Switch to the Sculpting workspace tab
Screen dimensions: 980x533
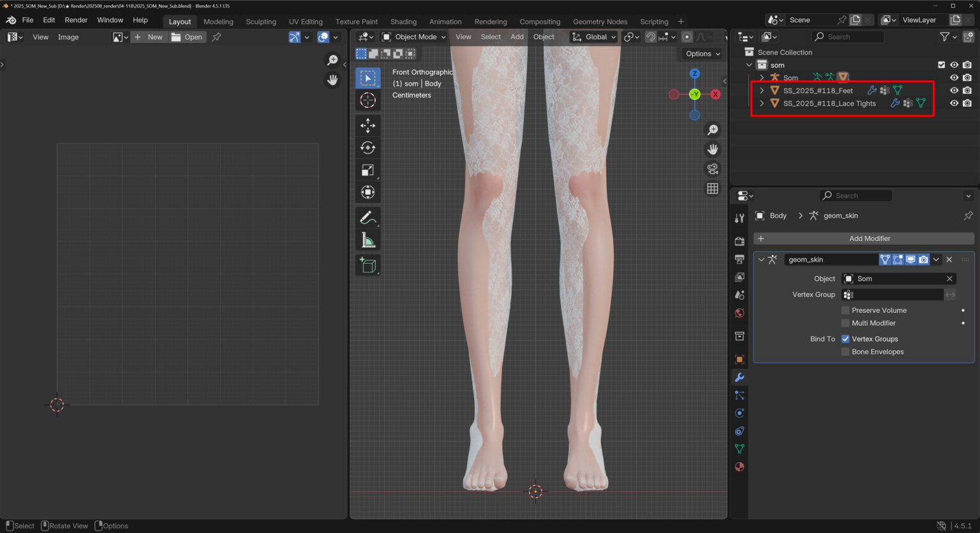(x=261, y=22)
